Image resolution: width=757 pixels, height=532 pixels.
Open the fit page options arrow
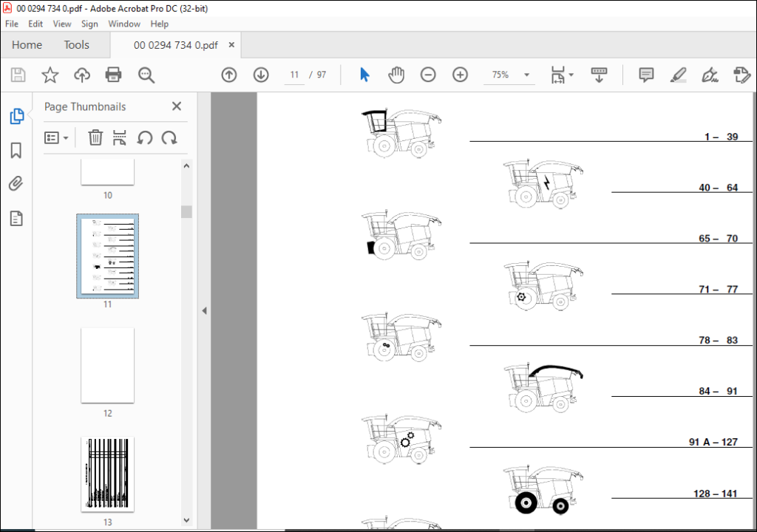tap(571, 75)
